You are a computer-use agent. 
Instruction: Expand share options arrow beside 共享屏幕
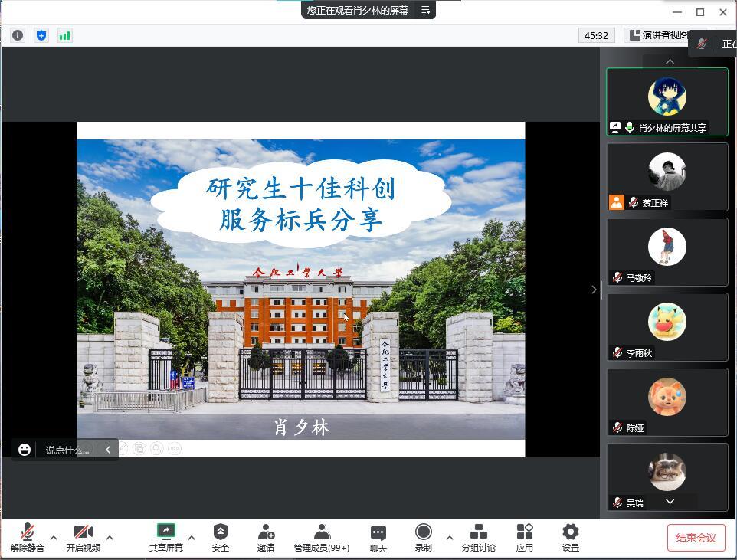pyautogui.click(x=192, y=538)
